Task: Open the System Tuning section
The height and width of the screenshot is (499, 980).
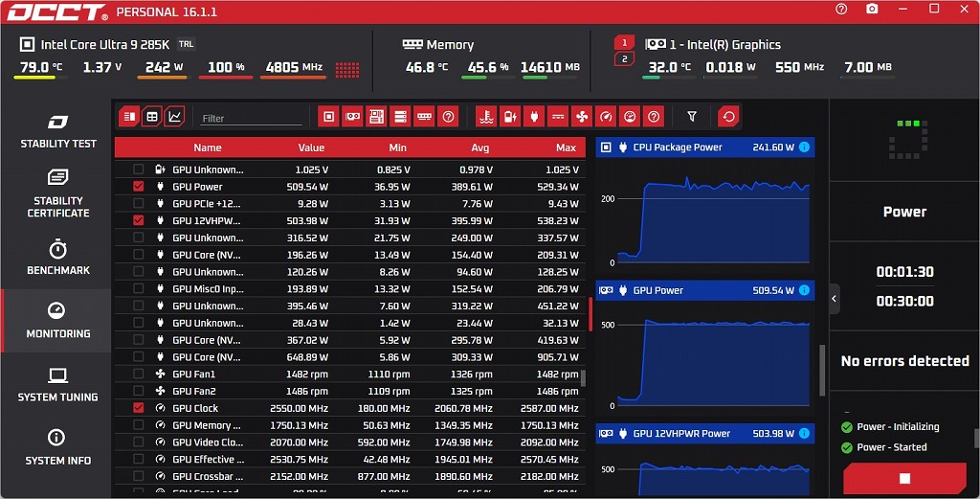Action: pos(57,384)
